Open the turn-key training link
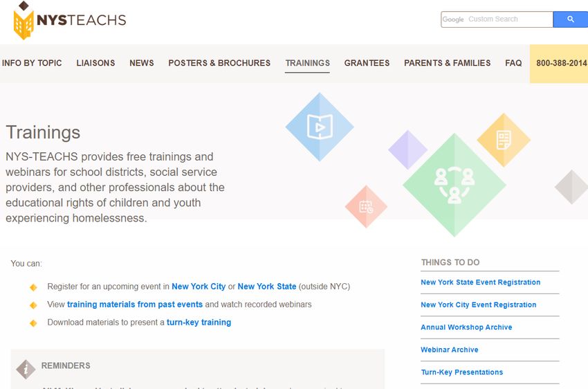This screenshot has height=389, width=588. pyautogui.click(x=199, y=323)
